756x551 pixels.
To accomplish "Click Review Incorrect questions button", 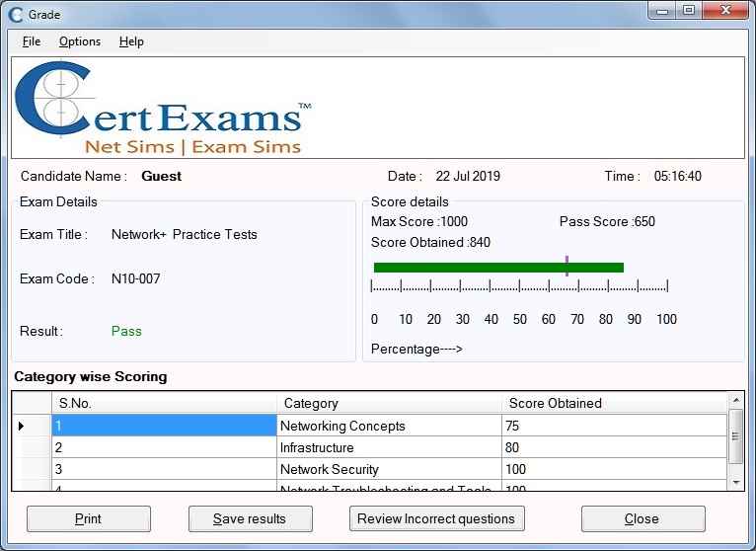I will coord(437,518).
